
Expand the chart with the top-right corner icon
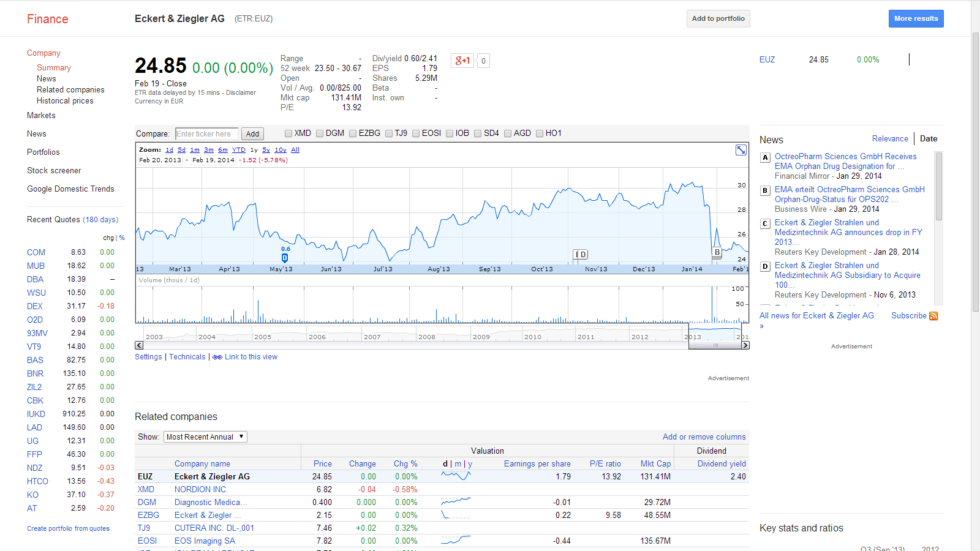pyautogui.click(x=741, y=150)
